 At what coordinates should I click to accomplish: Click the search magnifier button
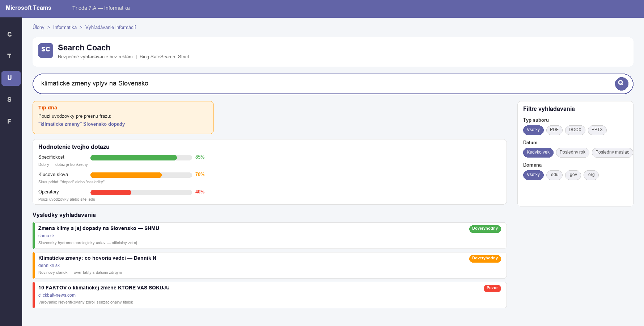(621, 84)
